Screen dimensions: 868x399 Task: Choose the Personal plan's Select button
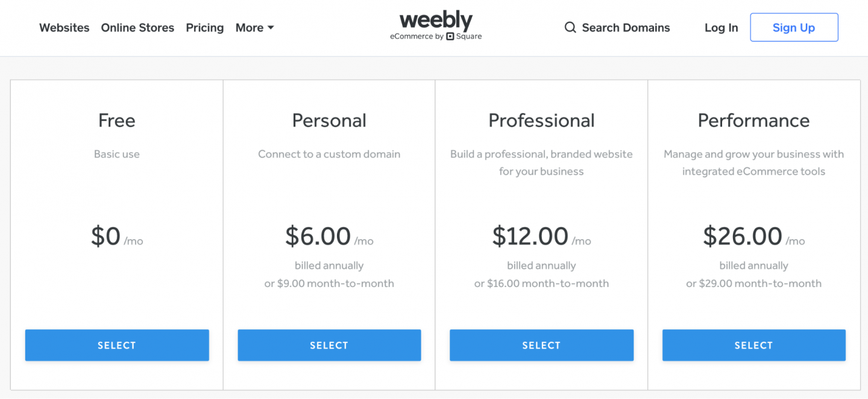[329, 345]
